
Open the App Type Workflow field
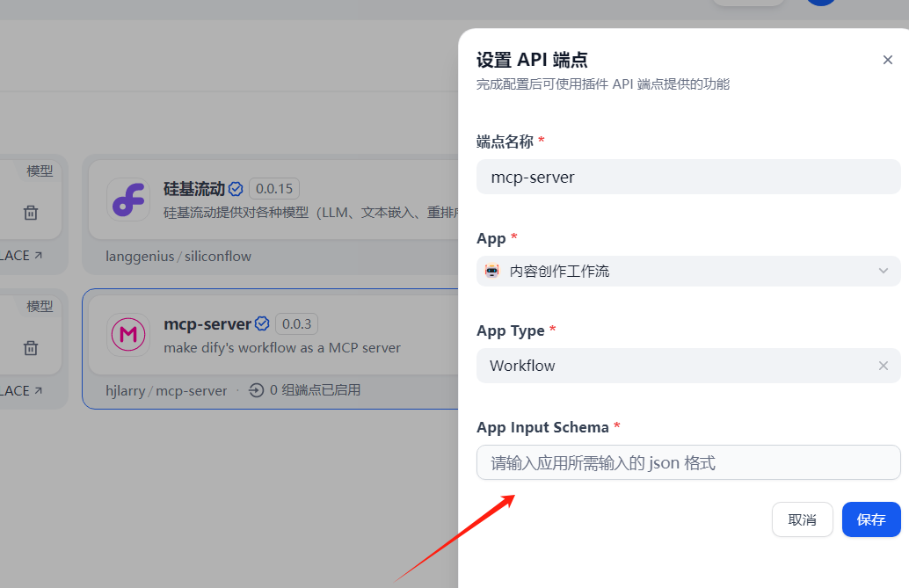pos(688,366)
